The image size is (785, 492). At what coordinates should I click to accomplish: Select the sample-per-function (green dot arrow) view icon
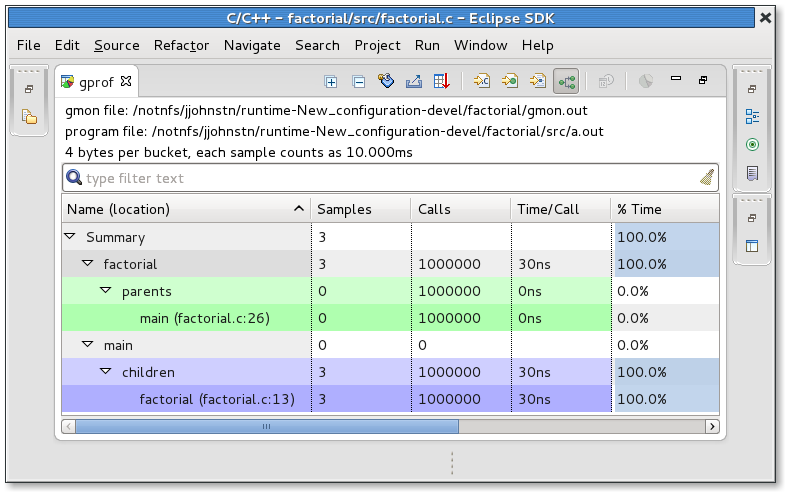pos(510,81)
